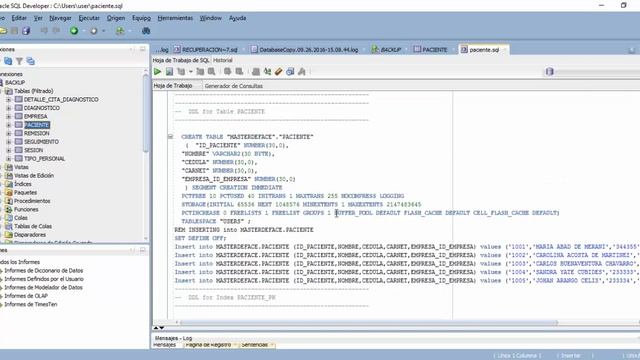Expand the DIAGNOSTICO table node
Image resolution: width=640 pixels, height=360 pixels.
[9, 108]
